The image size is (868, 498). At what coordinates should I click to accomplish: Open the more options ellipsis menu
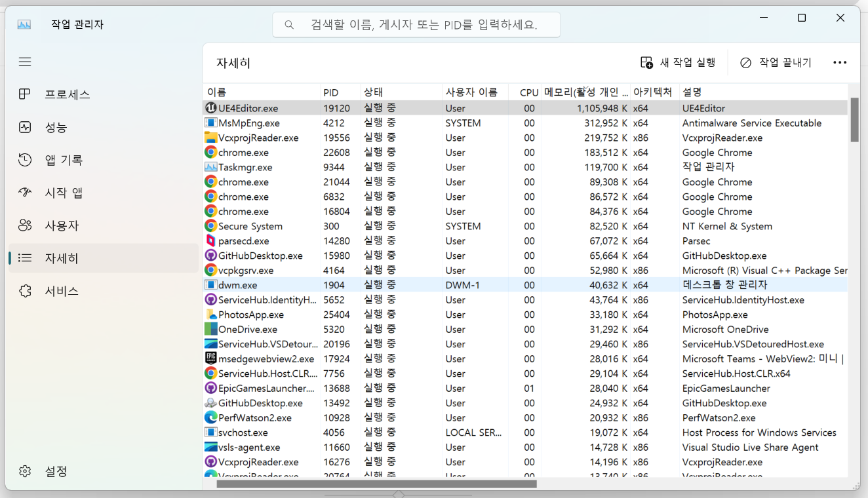(840, 62)
